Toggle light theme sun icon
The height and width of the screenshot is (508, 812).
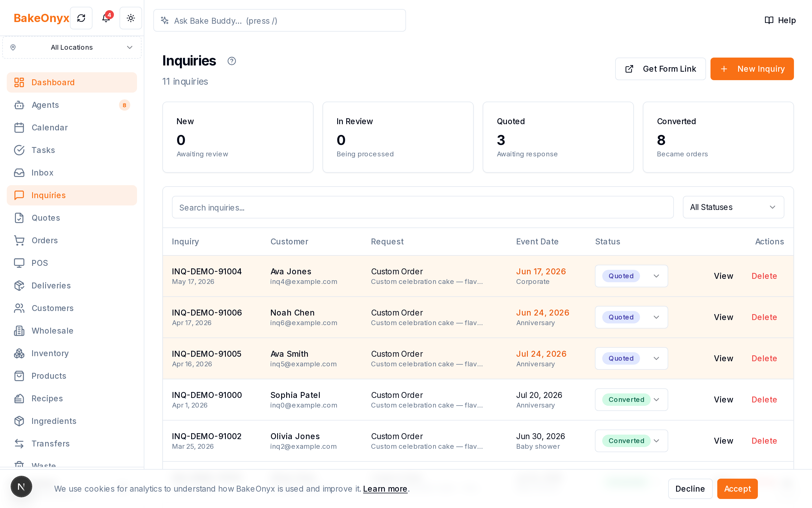coord(131,18)
